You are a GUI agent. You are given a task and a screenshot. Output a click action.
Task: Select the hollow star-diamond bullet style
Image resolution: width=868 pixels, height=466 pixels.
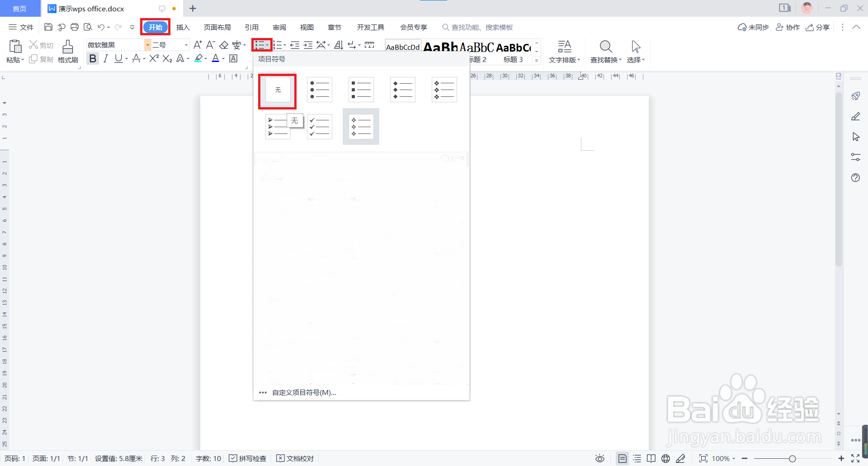click(x=361, y=127)
